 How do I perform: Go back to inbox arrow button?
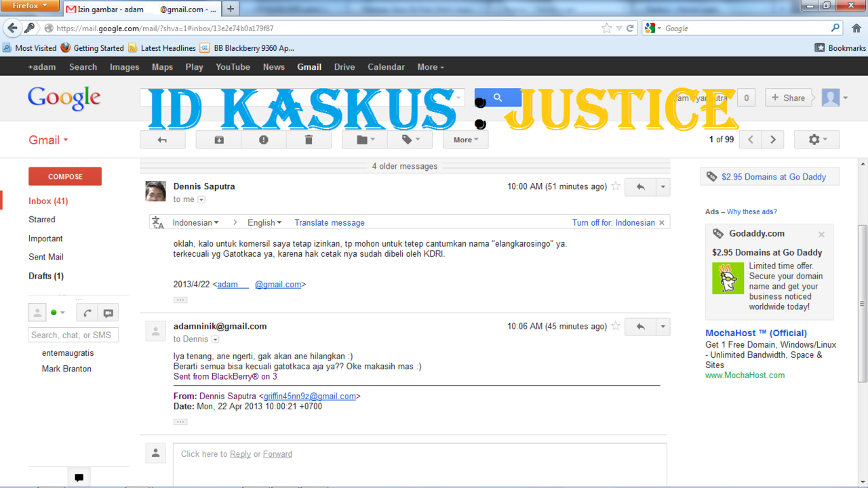162,140
